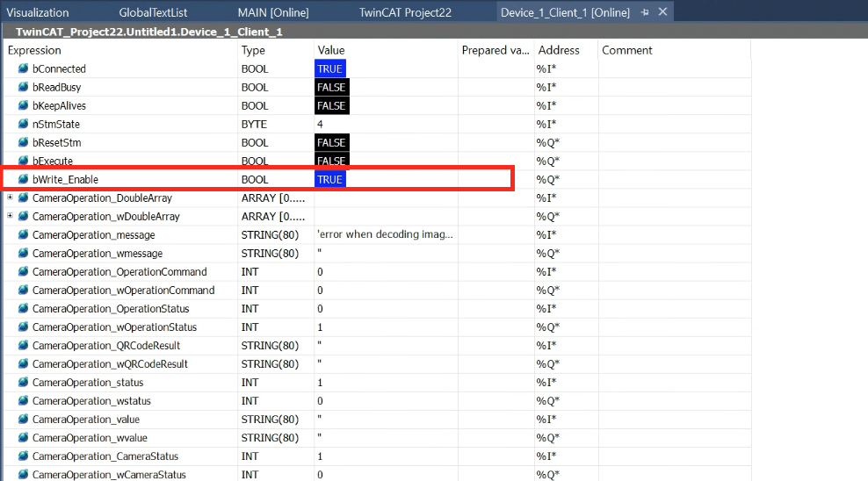Select the CameraOperation_QRCodeResult row name
The image size is (868, 481).
tap(106, 346)
